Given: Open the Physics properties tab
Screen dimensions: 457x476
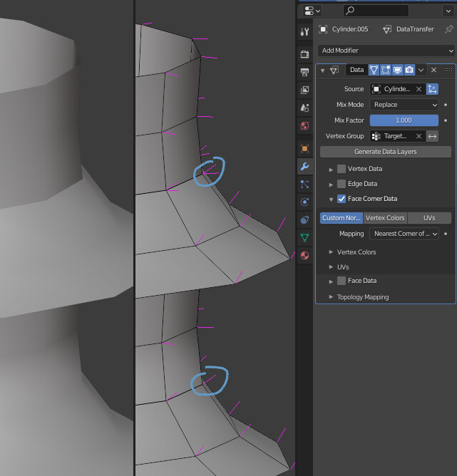Looking at the screenshot, I should point(304,202).
